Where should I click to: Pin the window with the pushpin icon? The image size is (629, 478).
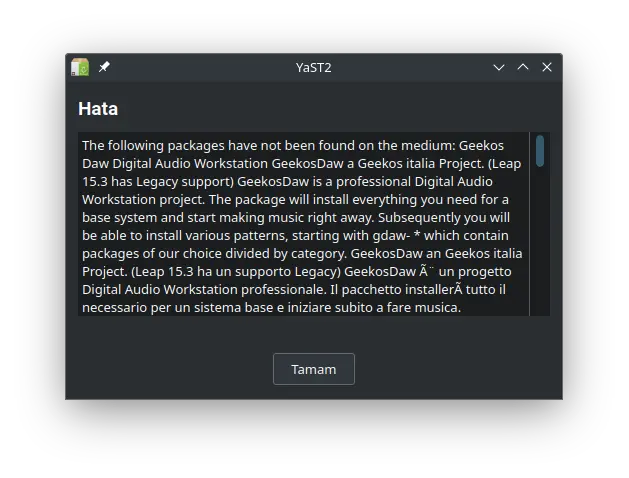pyautogui.click(x=104, y=67)
